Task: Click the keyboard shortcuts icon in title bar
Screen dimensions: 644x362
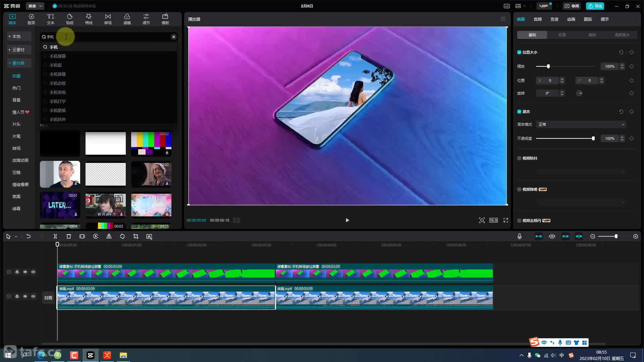Action: (x=507, y=6)
